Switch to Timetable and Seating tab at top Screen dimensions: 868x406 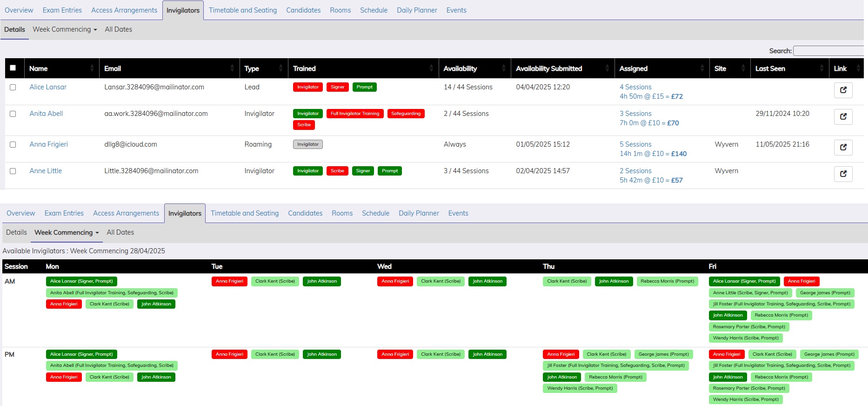tap(242, 10)
